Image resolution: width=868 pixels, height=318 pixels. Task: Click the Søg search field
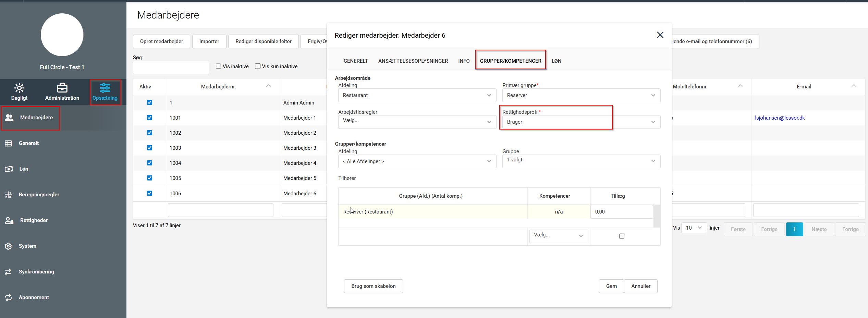(x=171, y=68)
